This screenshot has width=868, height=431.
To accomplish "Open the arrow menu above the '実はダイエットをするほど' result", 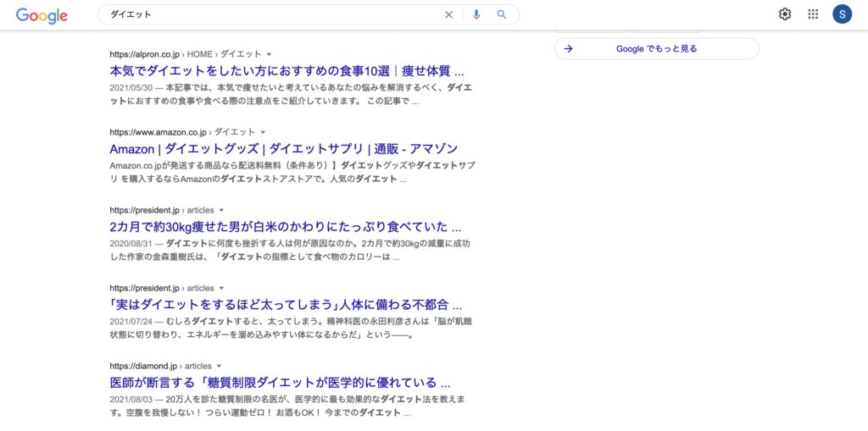I will 222,288.
